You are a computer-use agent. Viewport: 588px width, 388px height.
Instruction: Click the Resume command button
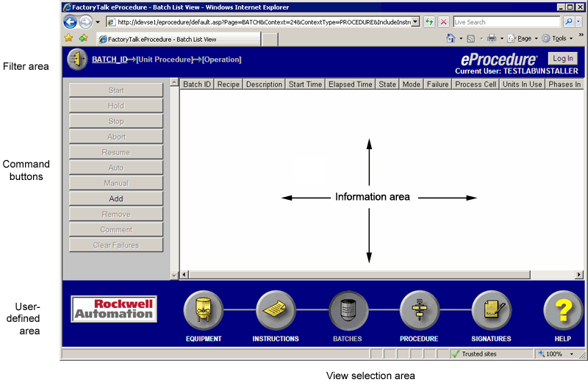[x=116, y=152]
